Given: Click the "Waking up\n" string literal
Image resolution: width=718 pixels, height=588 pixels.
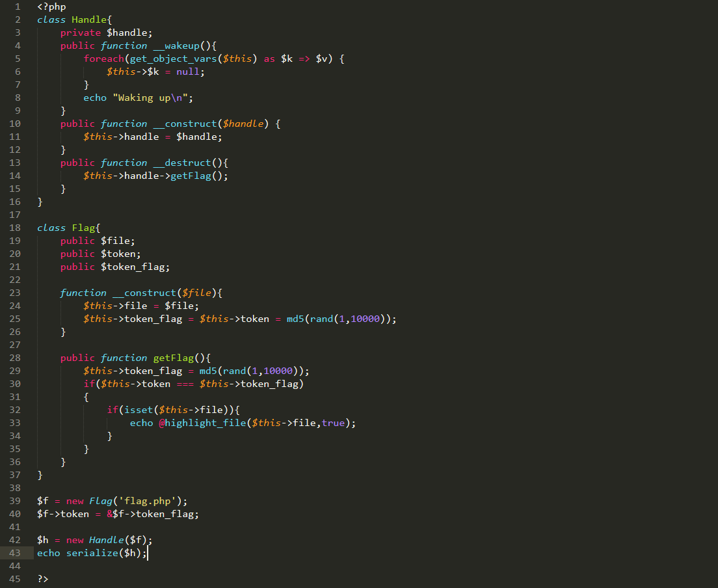Looking at the screenshot, I should 153,98.
